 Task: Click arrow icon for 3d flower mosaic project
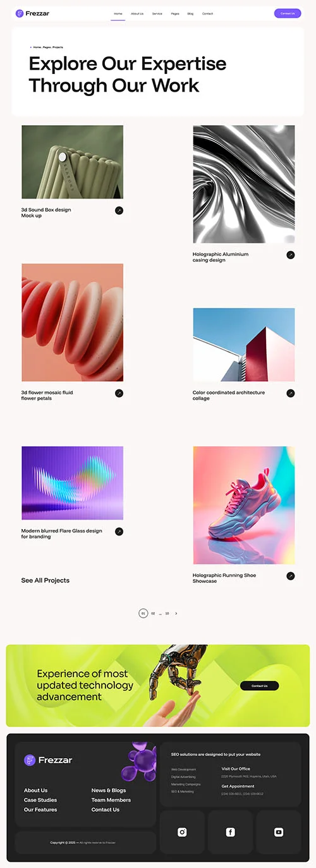coord(119,393)
